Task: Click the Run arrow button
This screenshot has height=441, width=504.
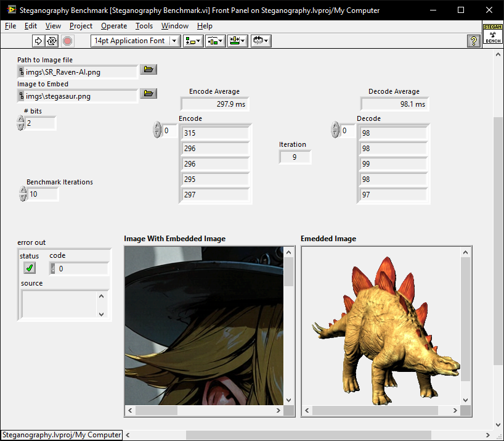Action: [x=38, y=41]
